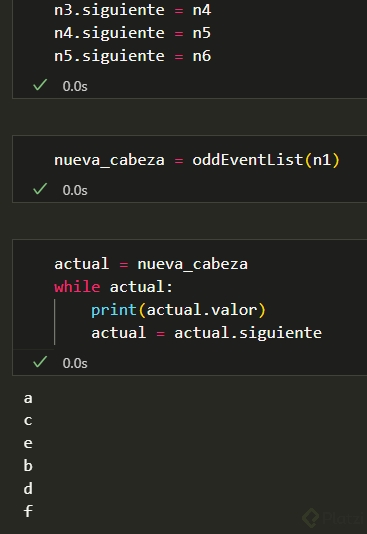This screenshot has height=534, width=367.
Task: Click the success checkmark under the oddEventList cell
Action: point(40,189)
